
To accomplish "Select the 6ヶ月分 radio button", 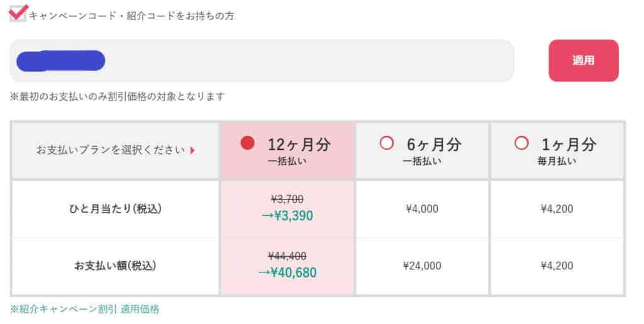I will tap(386, 143).
